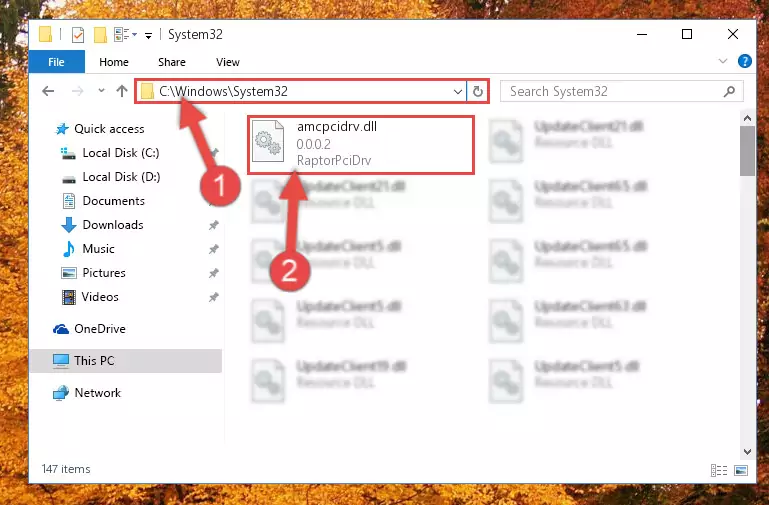Select the amcpcidrv.dll file
Image resolution: width=769 pixels, height=505 pixels.
click(361, 145)
